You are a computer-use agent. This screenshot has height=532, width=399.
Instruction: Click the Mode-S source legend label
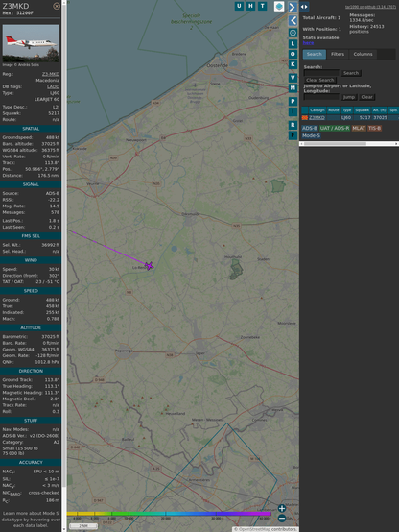[x=311, y=135]
